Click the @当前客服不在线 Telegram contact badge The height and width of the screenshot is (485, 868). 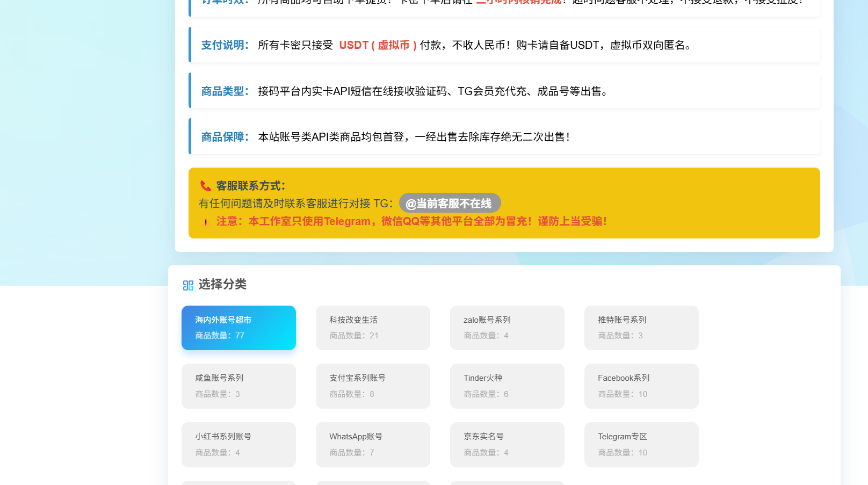(450, 204)
